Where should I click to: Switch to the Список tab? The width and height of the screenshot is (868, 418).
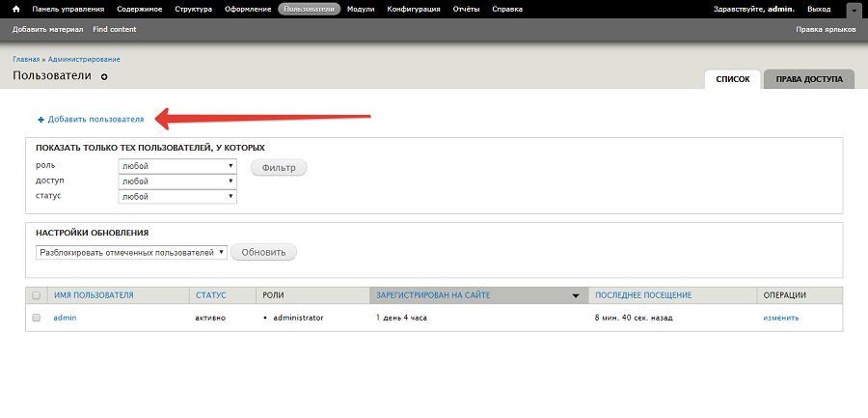(733, 79)
